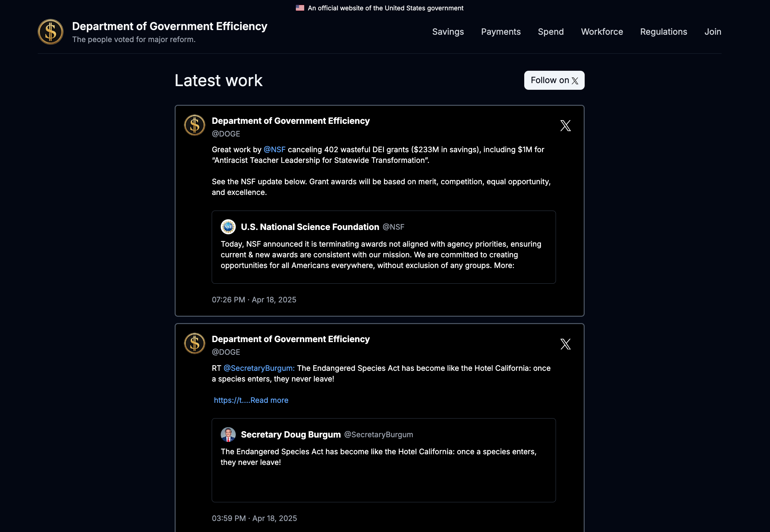The height and width of the screenshot is (532, 770).
Task: Click the Latest work heading
Action: pos(219,80)
